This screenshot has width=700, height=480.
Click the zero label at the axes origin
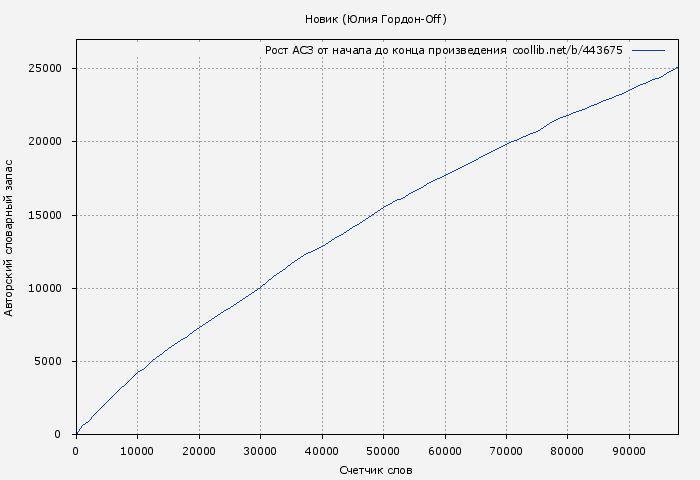pos(76,451)
